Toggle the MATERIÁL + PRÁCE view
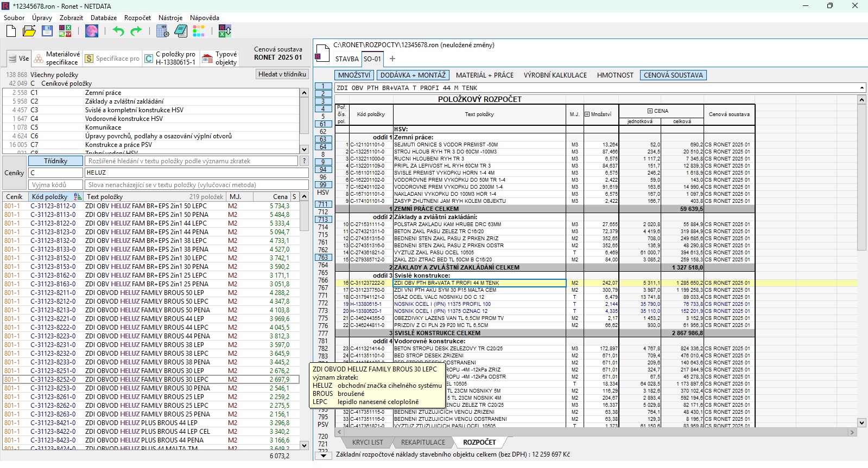Image resolution: width=868 pixels, height=468 pixels. pos(485,75)
